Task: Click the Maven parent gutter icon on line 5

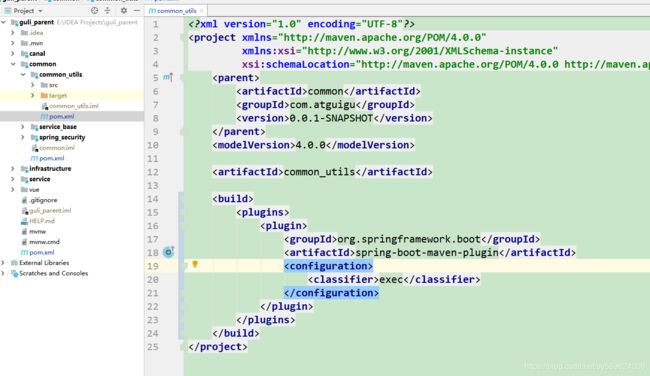Action: (x=168, y=77)
